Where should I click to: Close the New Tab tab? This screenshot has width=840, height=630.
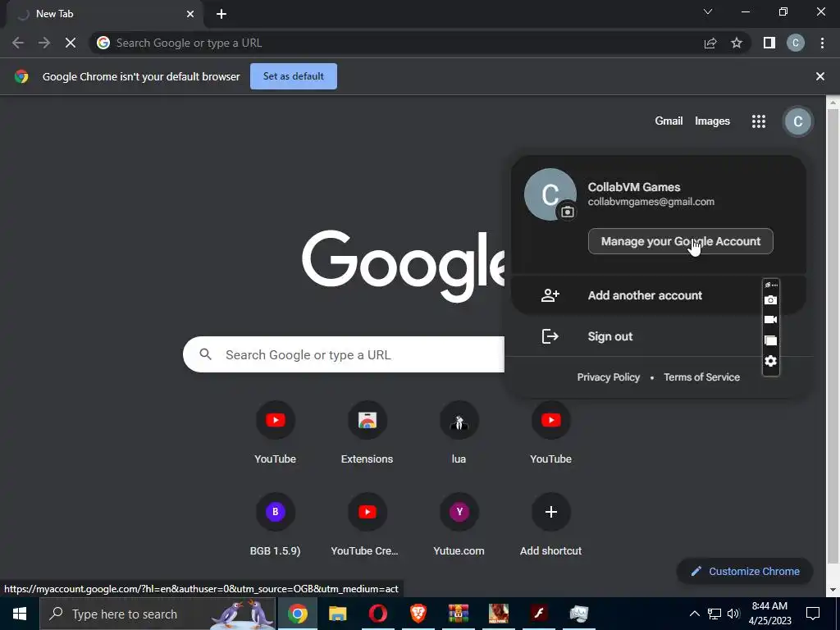click(x=190, y=14)
